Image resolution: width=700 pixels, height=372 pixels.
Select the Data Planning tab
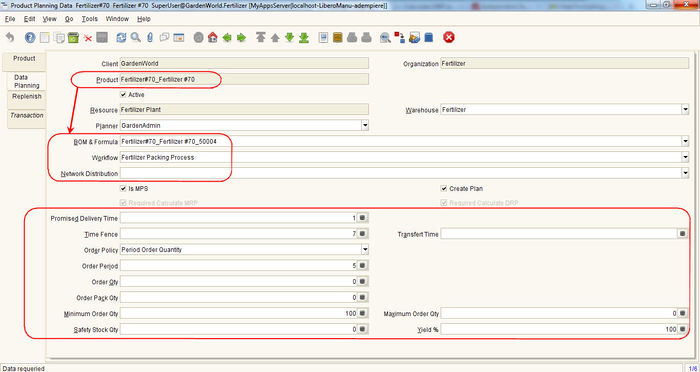pos(27,81)
